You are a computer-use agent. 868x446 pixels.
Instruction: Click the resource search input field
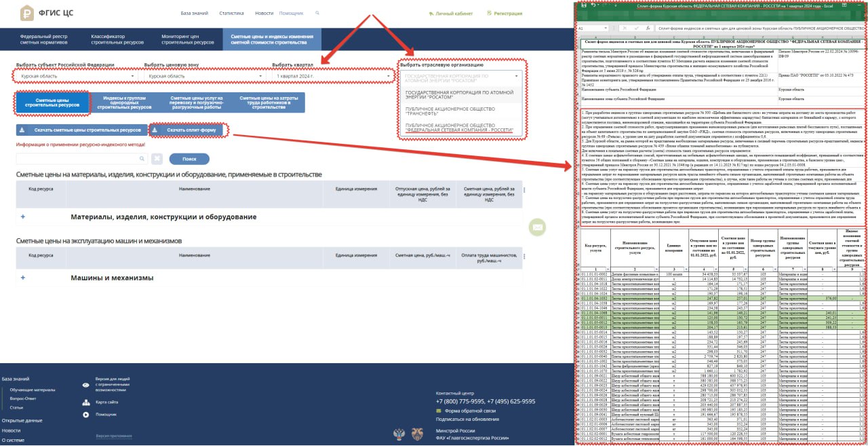[x=81, y=159]
